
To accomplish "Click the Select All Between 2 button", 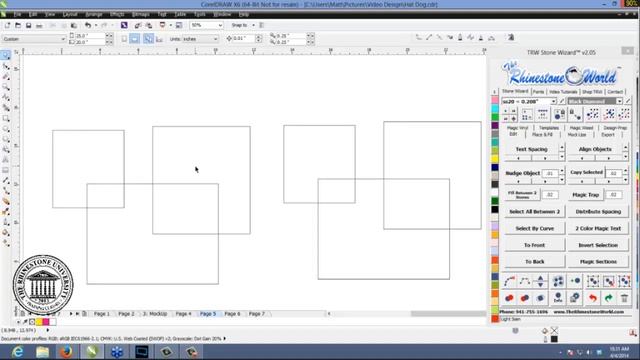I will point(535,211).
